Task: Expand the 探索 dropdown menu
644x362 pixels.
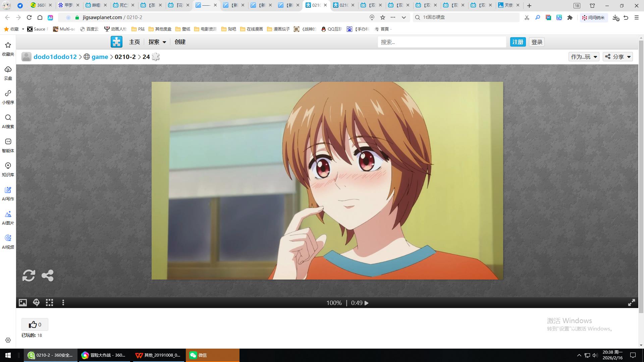Action: coord(157,42)
